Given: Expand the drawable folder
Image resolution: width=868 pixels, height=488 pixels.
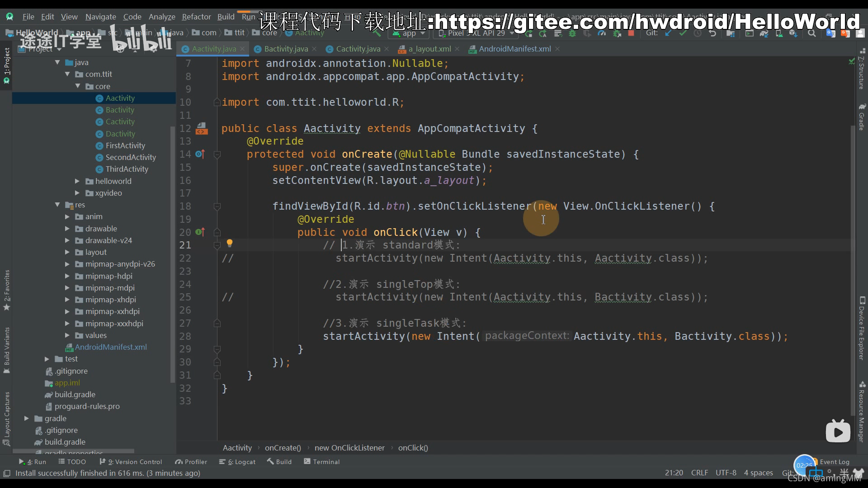Looking at the screenshot, I should pos(67,229).
